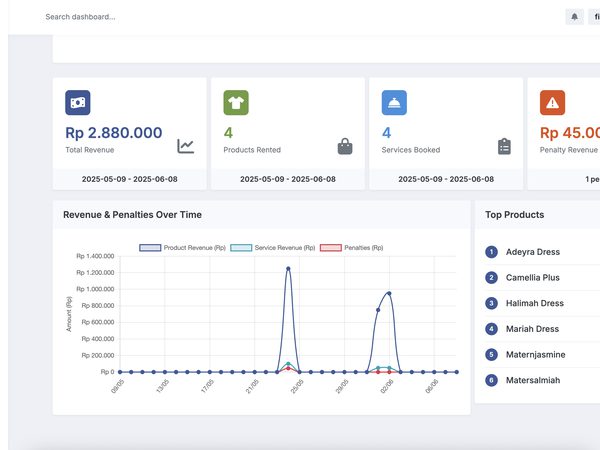
Task: Open Halimah Dress product entry
Action: click(x=535, y=303)
